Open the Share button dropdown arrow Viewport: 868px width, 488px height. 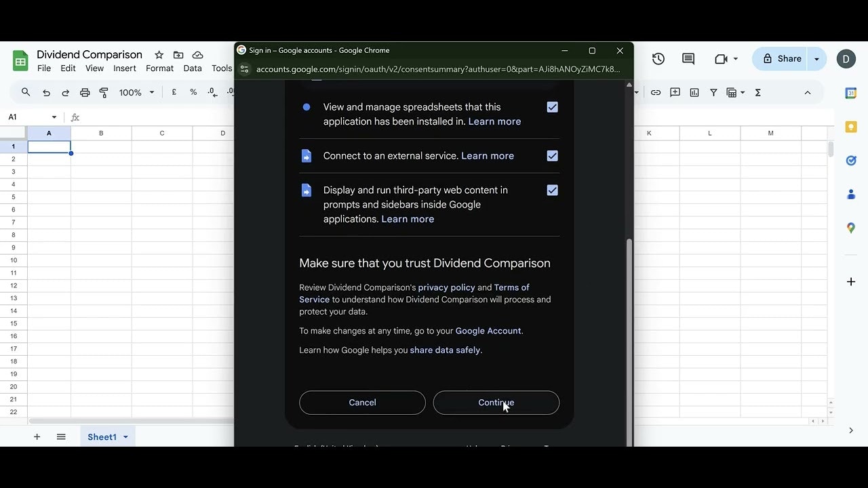pos(817,59)
